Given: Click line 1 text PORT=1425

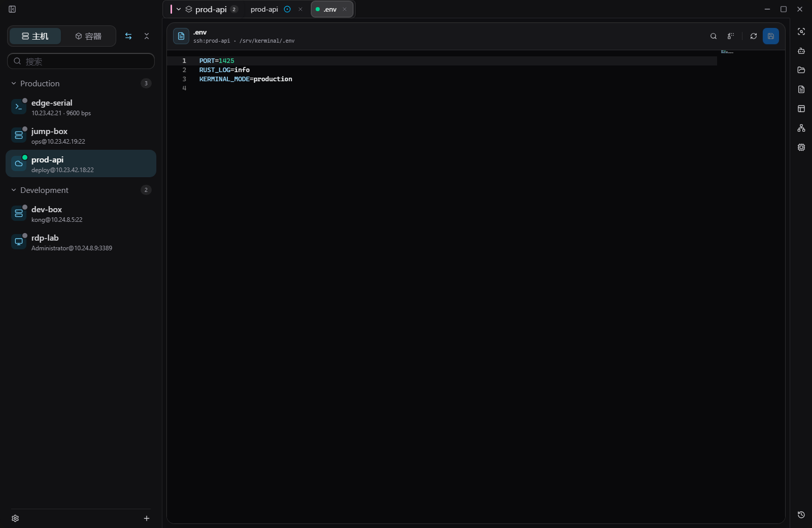Looking at the screenshot, I should pyautogui.click(x=217, y=61).
